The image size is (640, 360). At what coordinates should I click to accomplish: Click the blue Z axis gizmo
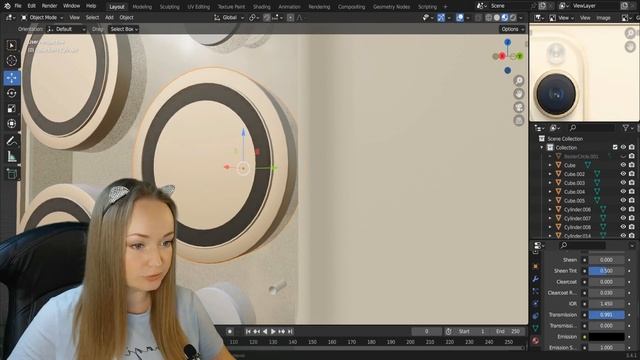pos(507,42)
